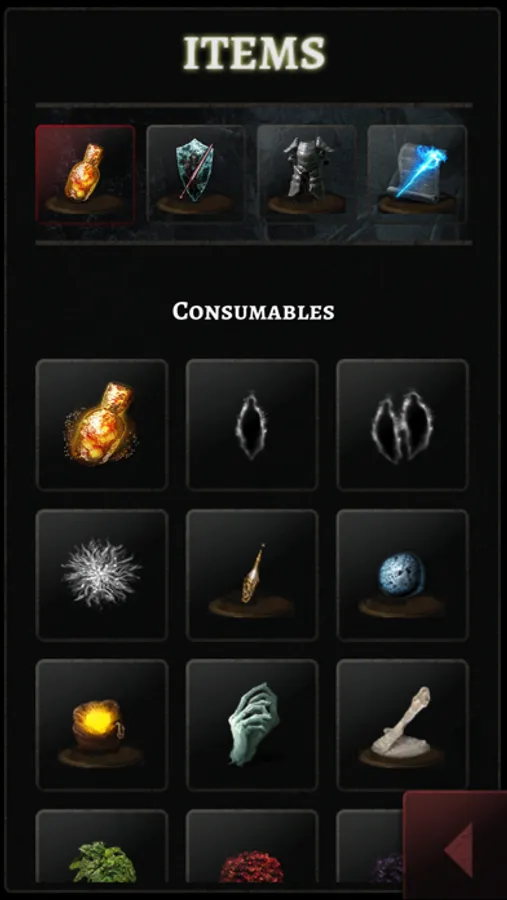Select the Consumables category tab with flask
507x900 pixels.
(85, 174)
